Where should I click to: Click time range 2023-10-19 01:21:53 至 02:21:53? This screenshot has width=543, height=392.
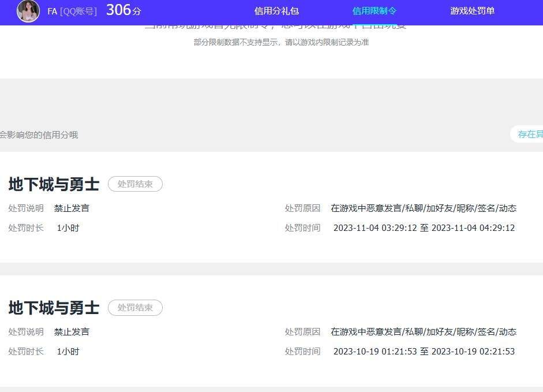424,352
